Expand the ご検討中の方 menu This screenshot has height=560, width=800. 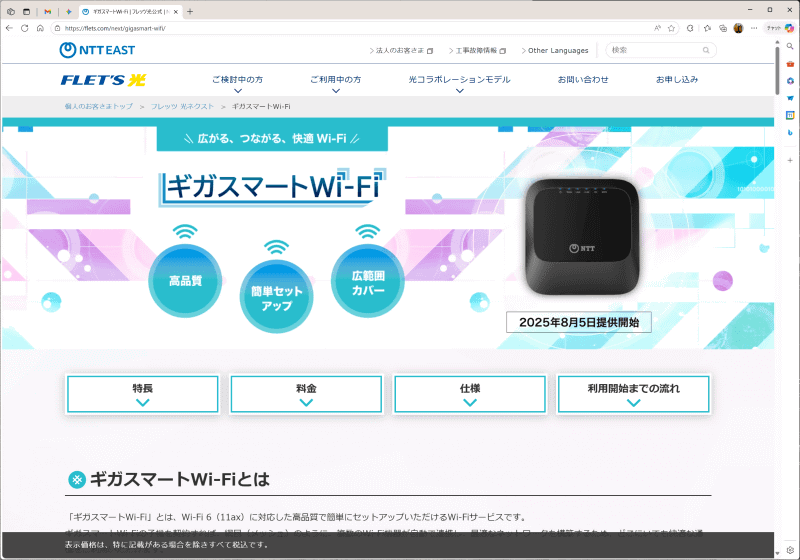[x=238, y=84]
